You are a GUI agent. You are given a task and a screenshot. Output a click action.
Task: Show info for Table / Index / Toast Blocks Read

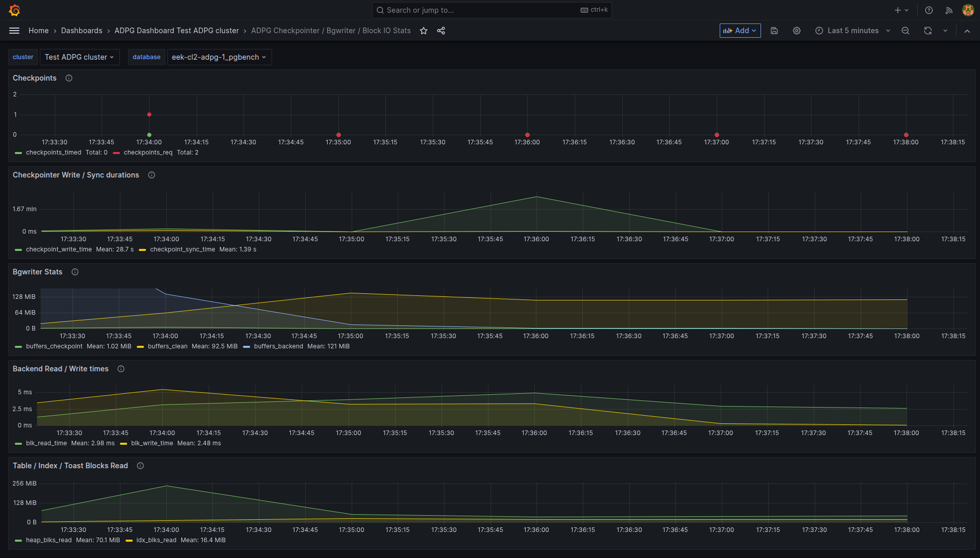coord(140,466)
